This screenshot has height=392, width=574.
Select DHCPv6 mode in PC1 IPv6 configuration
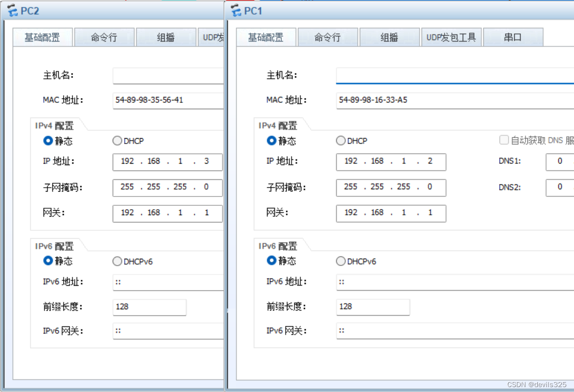point(341,261)
